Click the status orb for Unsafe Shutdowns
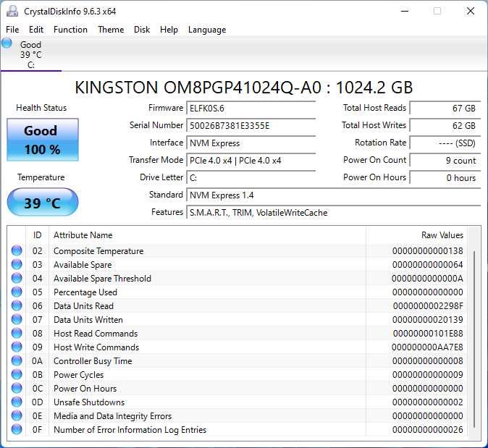Viewport: 488px width, 448px height. pos(17,402)
